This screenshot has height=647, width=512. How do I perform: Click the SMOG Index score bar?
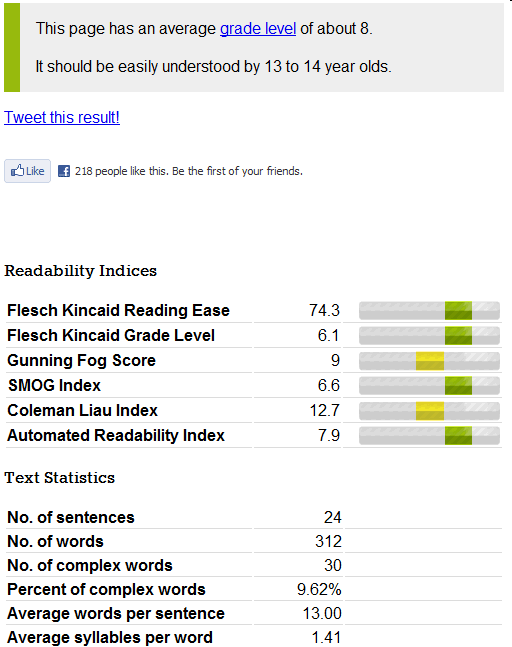[429, 385]
